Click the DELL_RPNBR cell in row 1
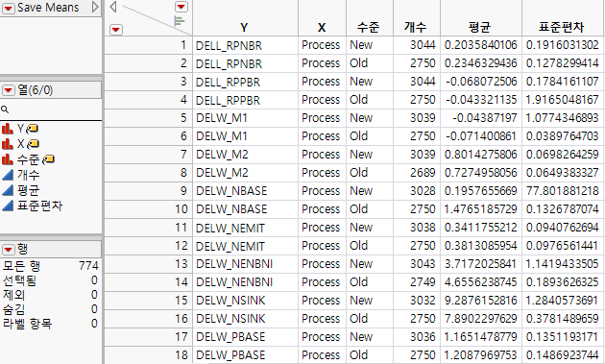 245,45
